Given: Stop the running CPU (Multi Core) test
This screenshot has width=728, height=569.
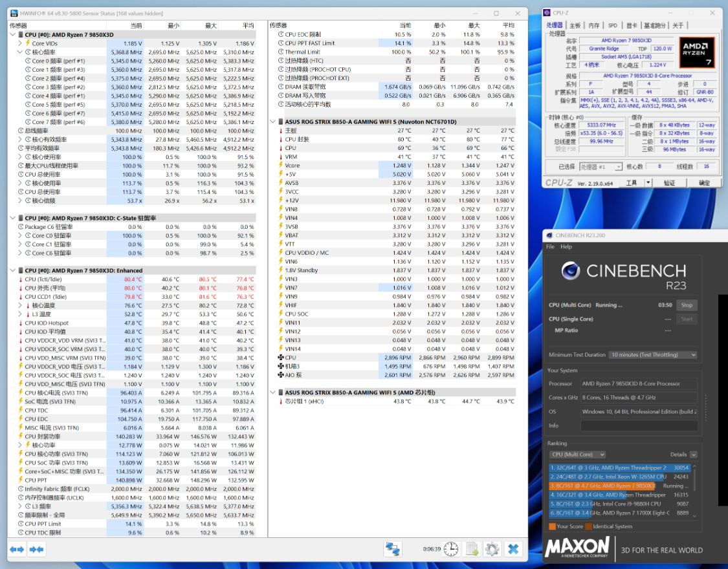Looking at the screenshot, I should [x=687, y=305].
